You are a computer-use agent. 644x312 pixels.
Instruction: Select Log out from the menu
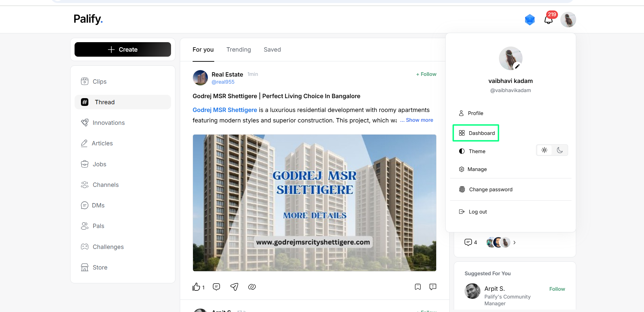pos(473,212)
